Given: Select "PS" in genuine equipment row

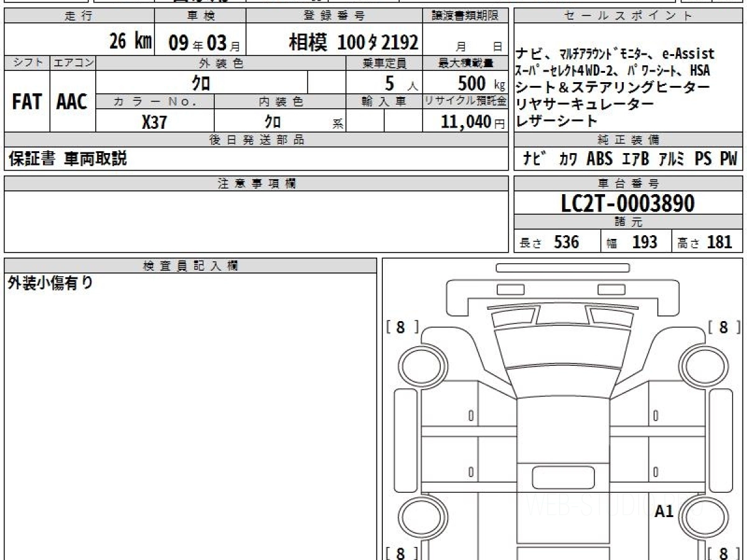Looking at the screenshot, I should (703, 159).
